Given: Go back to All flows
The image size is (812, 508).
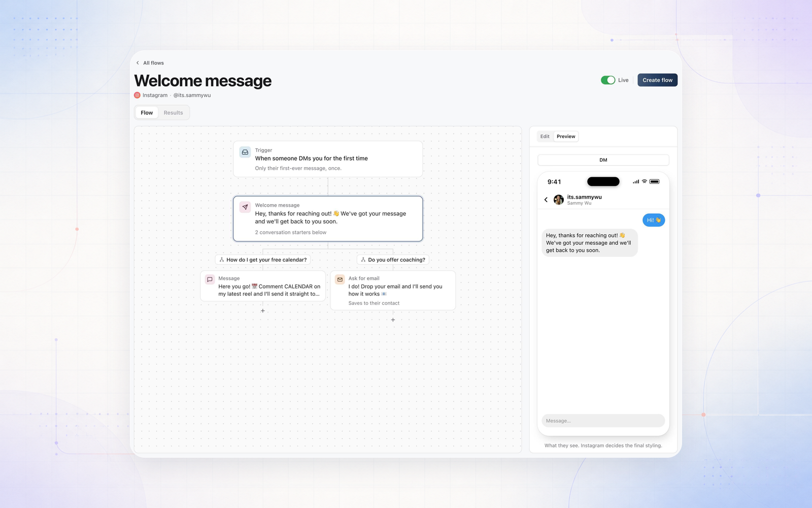Looking at the screenshot, I should [x=150, y=63].
